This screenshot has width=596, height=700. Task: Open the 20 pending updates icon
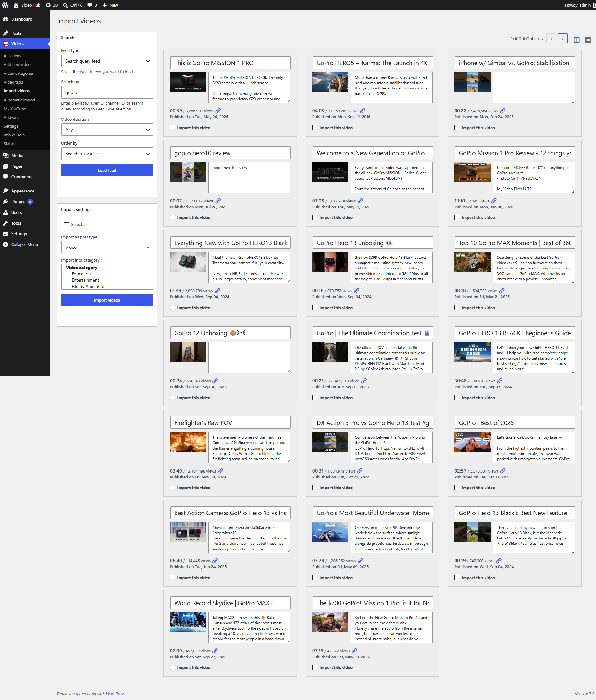coord(51,5)
